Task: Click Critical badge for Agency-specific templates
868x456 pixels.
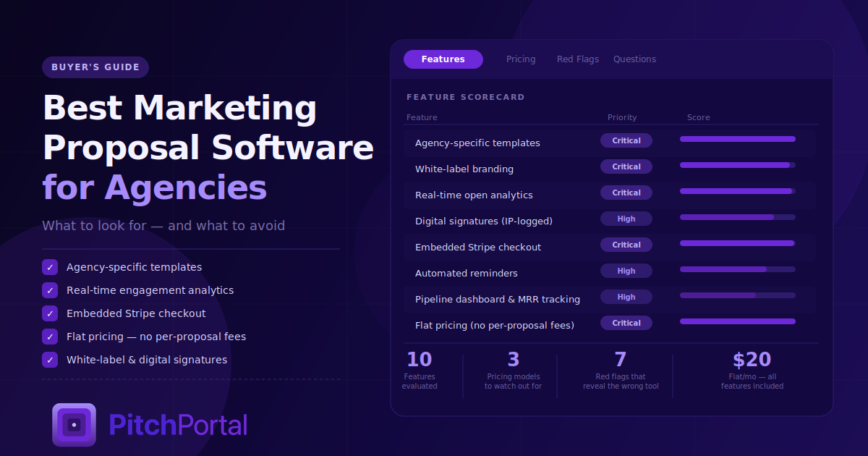Action: pyautogui.click(x=626, y=140)
